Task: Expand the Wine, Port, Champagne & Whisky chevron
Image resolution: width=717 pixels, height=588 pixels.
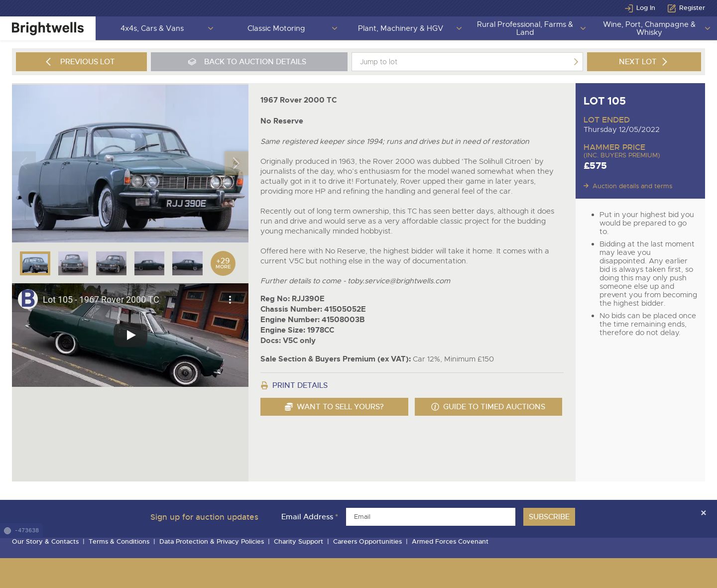Action: click(x=708, y=28)
